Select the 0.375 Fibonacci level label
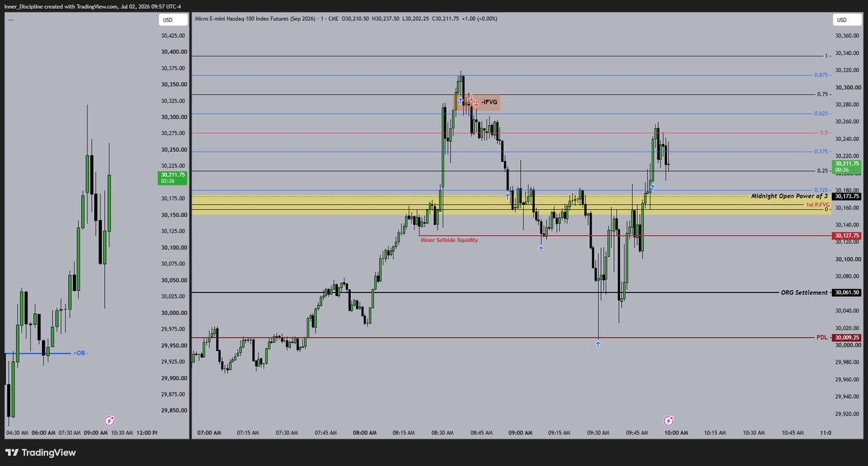The width and height of the screenshot is (868, 466). pos(820,151)
